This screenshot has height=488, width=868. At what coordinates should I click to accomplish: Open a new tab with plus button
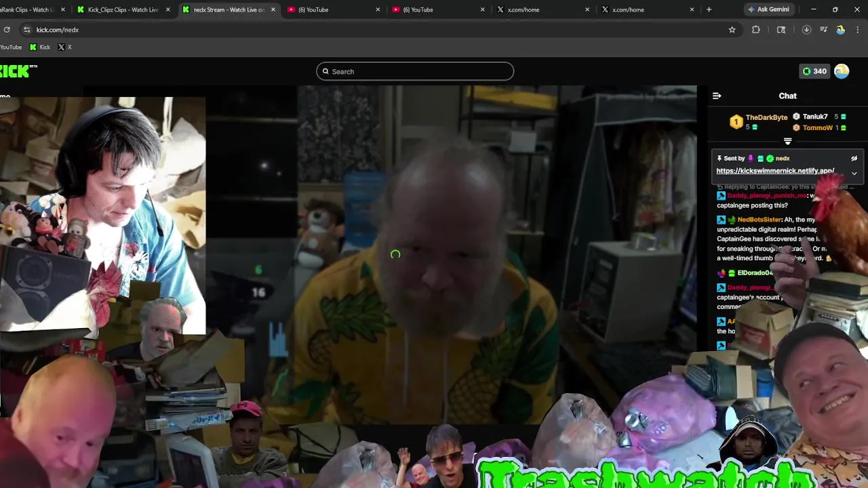click(x=709, y=9)
